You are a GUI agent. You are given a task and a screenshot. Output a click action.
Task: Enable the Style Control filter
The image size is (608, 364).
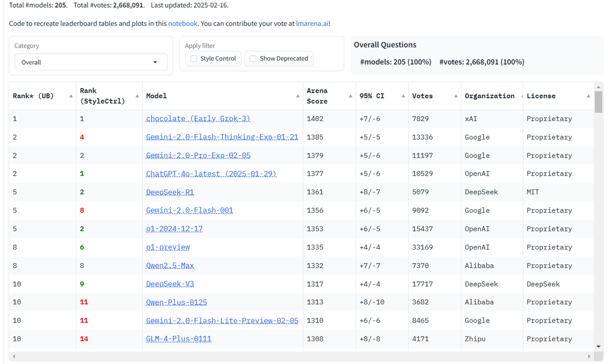click(x=193, y=58)
